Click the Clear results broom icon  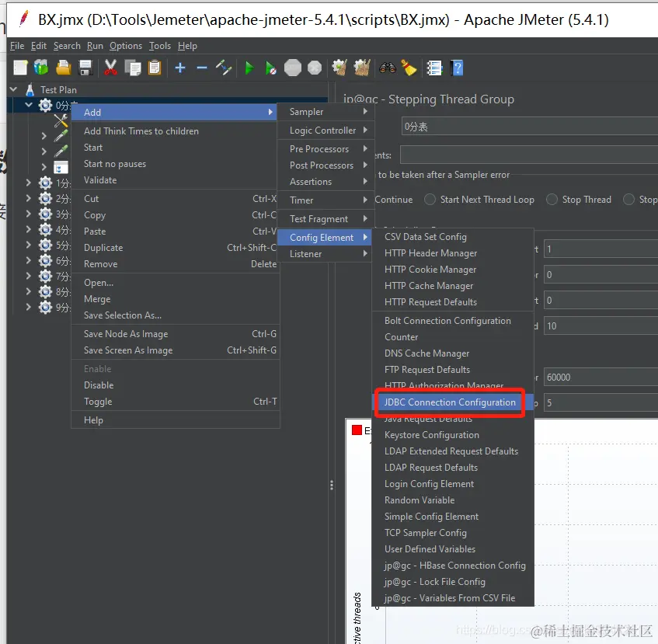tap(339, 68)
